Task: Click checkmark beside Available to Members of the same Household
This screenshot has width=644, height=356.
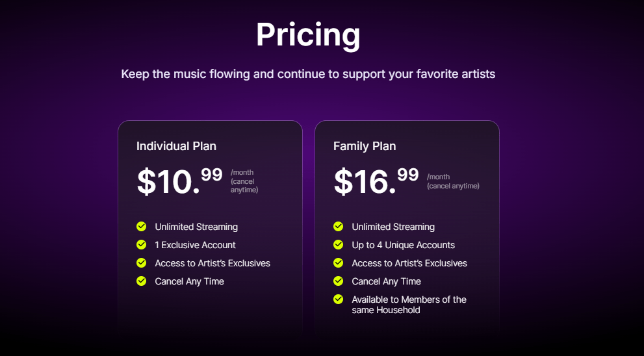Action: point(338,299)
